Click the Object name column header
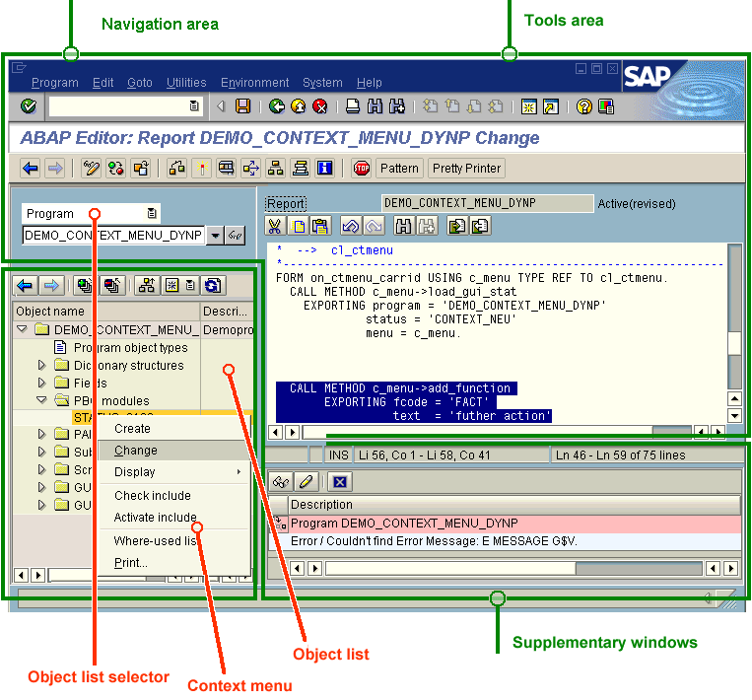752x700 pixels. [106, 312]
